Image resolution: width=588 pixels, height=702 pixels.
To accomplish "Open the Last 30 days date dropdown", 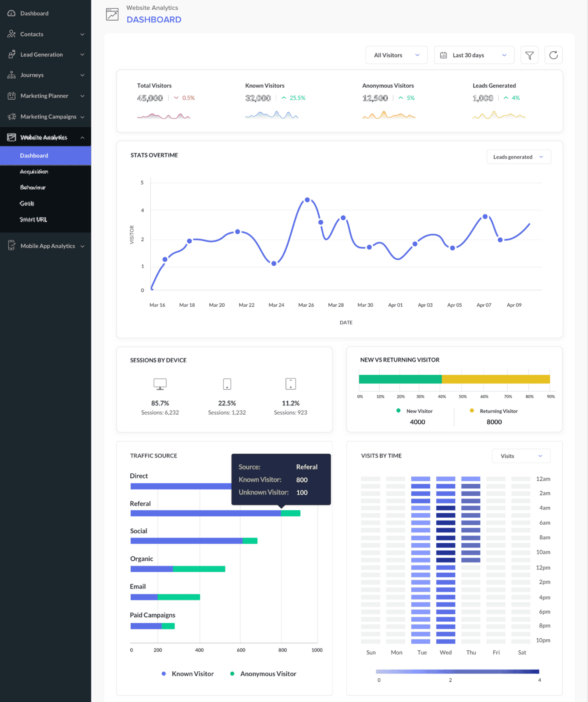I will [474, 55].
